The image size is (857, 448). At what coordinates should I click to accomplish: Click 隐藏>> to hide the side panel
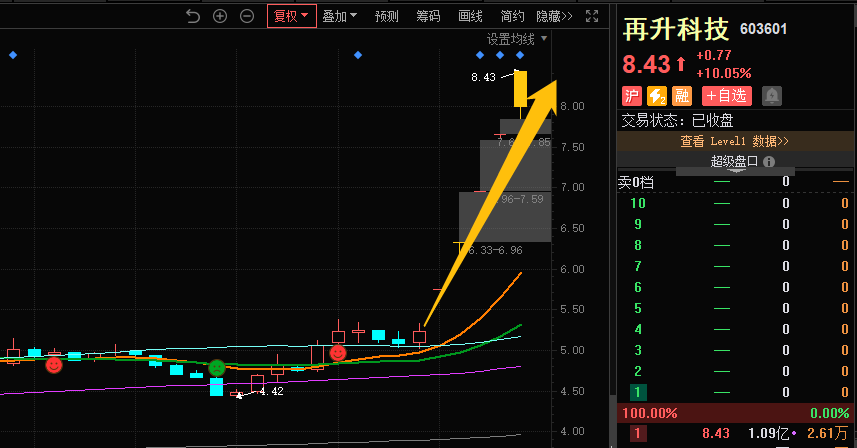click(554, 16)
